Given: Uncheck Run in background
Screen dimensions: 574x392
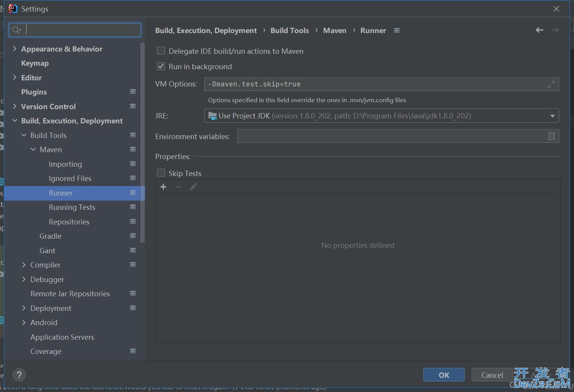Looking at the screenshot, I should click(161, 66).
